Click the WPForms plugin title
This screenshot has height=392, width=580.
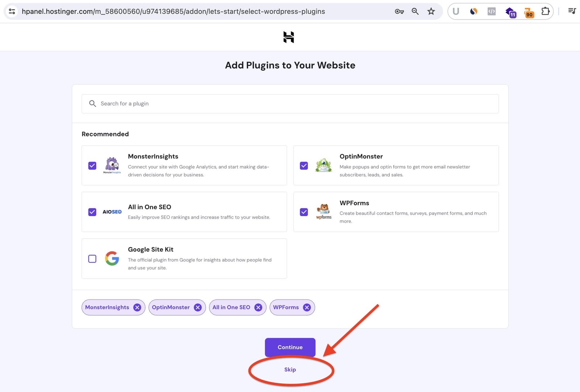point(354,203)
